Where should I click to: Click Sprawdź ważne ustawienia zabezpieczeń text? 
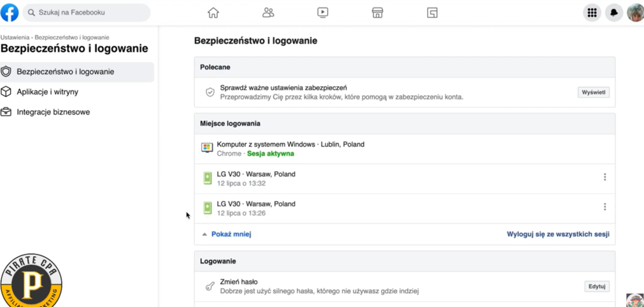(284, 87)
